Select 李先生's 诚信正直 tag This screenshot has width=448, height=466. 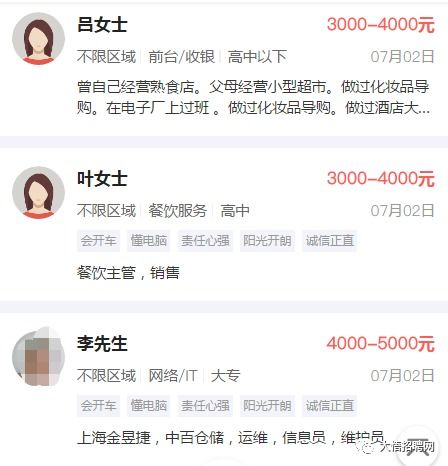pyautogui.click(x=330, y=405)
